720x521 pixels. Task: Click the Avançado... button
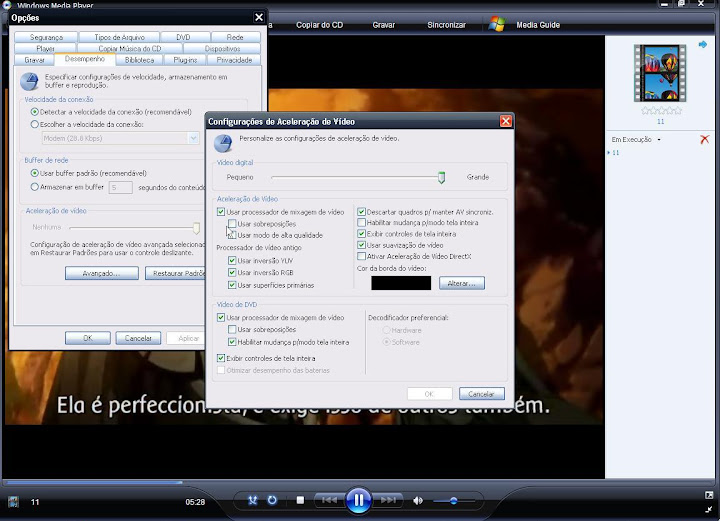coord(101,273)
